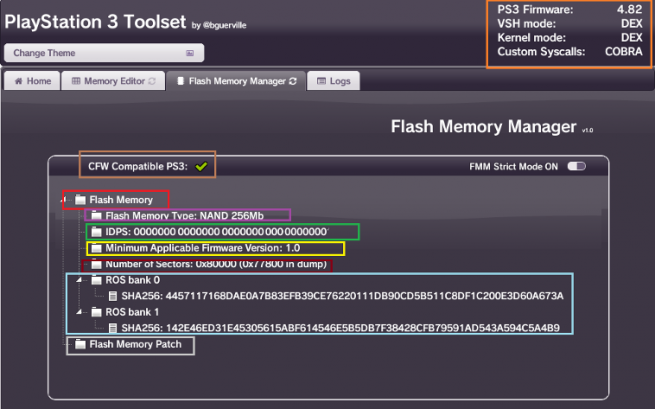Click the ROS bank 0 SHA256 file icon
Screen dimensions: 655x409
tap(112, 296)
